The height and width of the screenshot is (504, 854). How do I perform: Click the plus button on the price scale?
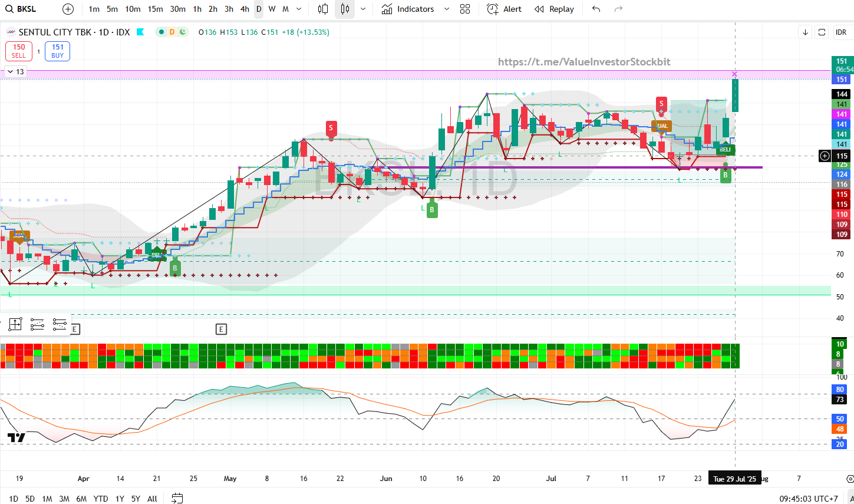coord(825,156)
